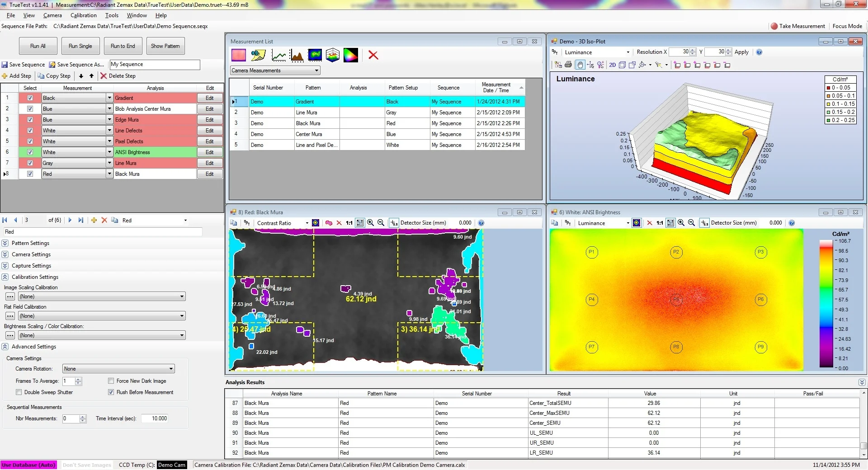
Task: Open the 3D surface plot view
Action: tap(333, 55)
